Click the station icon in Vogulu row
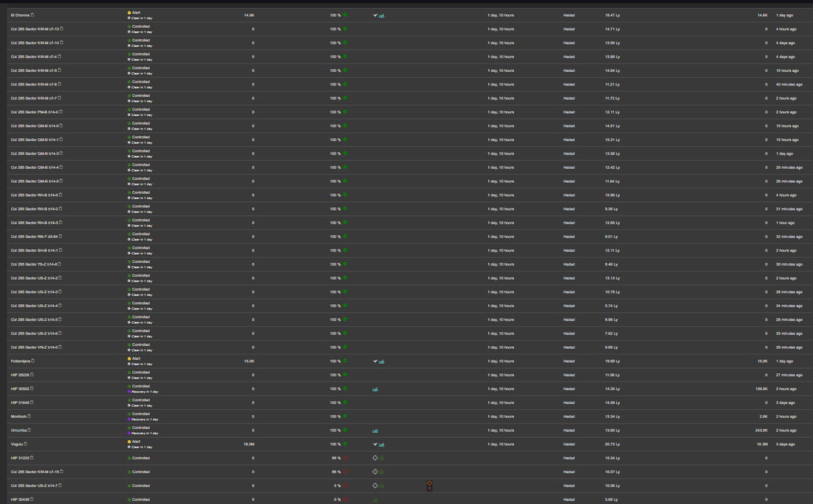Viewport: 813px width, 504px height. 382,444
